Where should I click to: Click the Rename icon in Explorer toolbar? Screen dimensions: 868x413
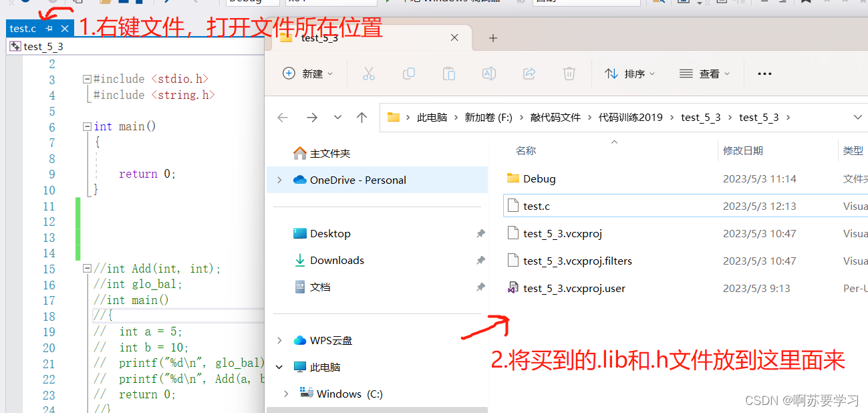[489, 74]
